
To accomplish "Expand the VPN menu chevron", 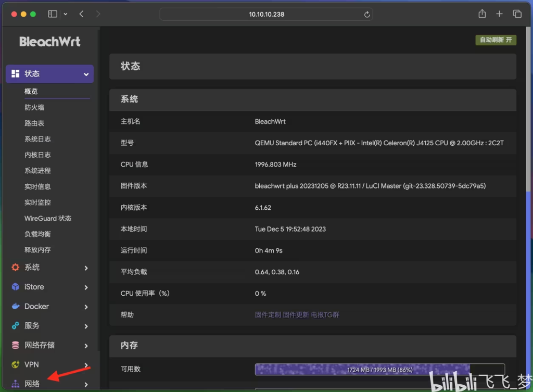I will [x=86, y=365].
